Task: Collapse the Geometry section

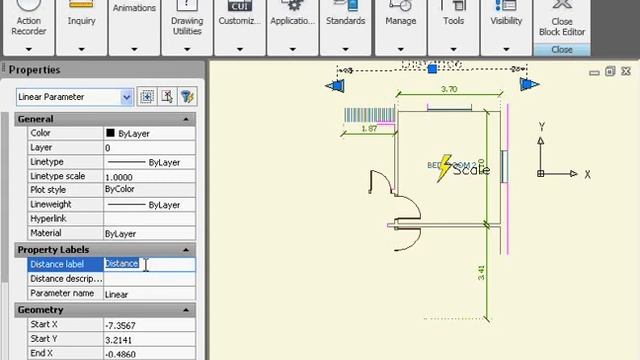Action: tap(186, 310)
